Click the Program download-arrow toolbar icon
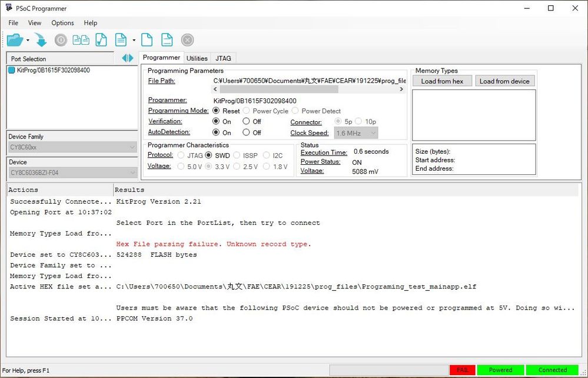This screenshot has height=378, width=588. (x=41, y=40)
